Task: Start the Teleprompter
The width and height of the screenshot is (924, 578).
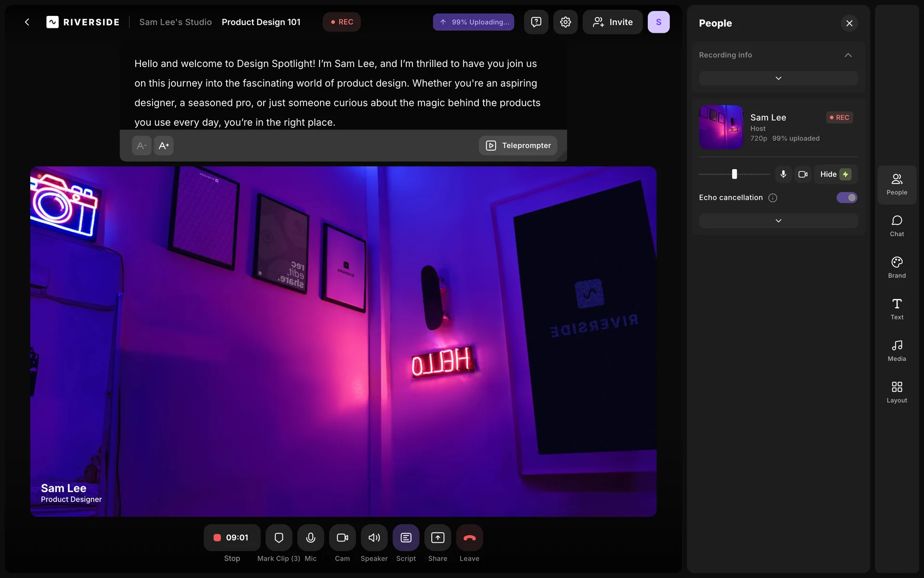Action: tap(518, 145)
